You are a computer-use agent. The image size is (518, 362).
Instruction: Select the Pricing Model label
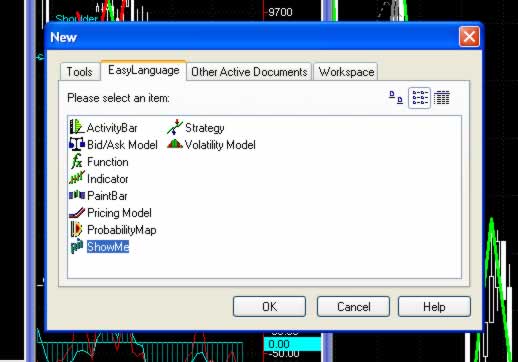(x=119, y=213)
